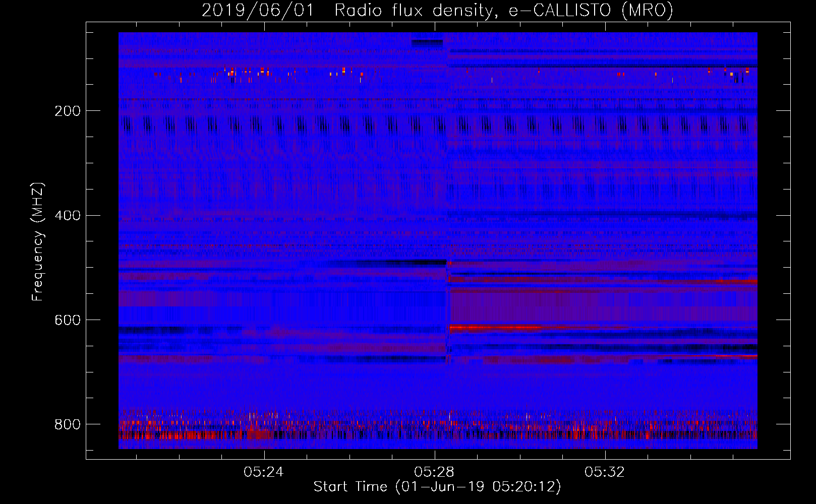Click the small black data-gap block at the spectrogram's top edge

pyautogui.click(x=427, y=43)
